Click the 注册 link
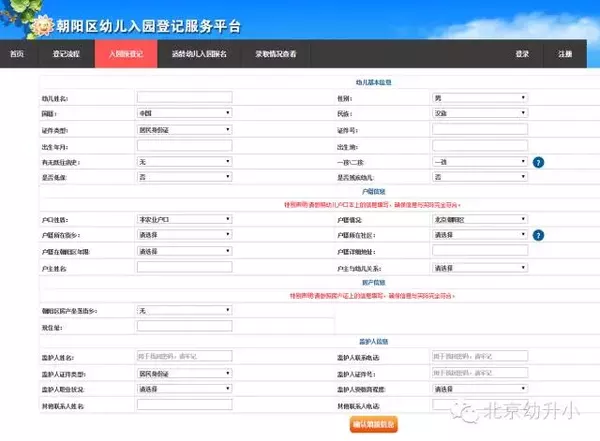Screen dimensions: 600x441 (x=565, y=53)
